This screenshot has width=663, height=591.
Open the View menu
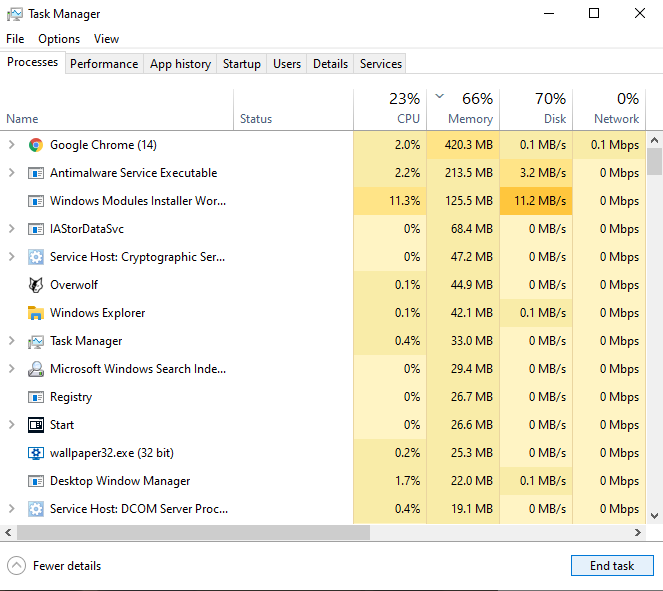106,39
